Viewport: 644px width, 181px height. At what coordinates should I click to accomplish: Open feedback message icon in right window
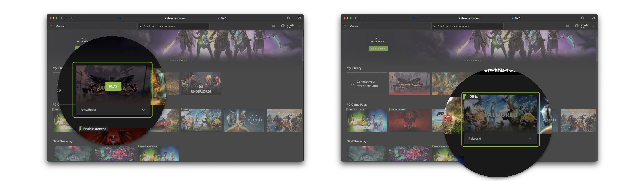pyautogui.click(x=567, y=26)
